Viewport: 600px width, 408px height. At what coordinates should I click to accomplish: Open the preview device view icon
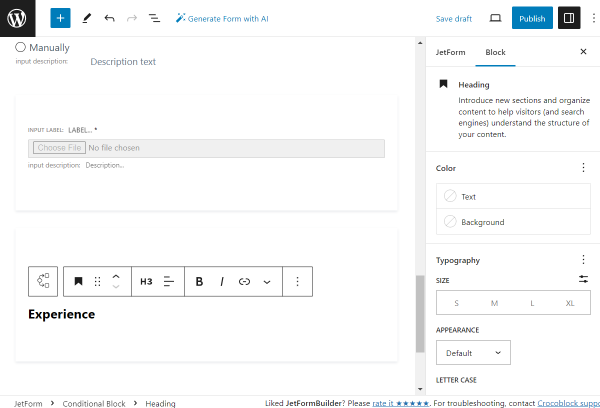(x=496, y=18)
